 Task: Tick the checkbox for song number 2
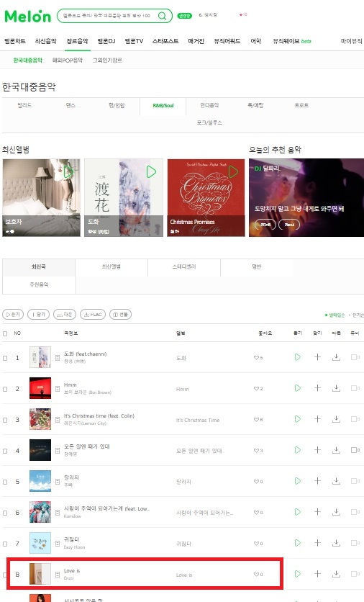5,389
